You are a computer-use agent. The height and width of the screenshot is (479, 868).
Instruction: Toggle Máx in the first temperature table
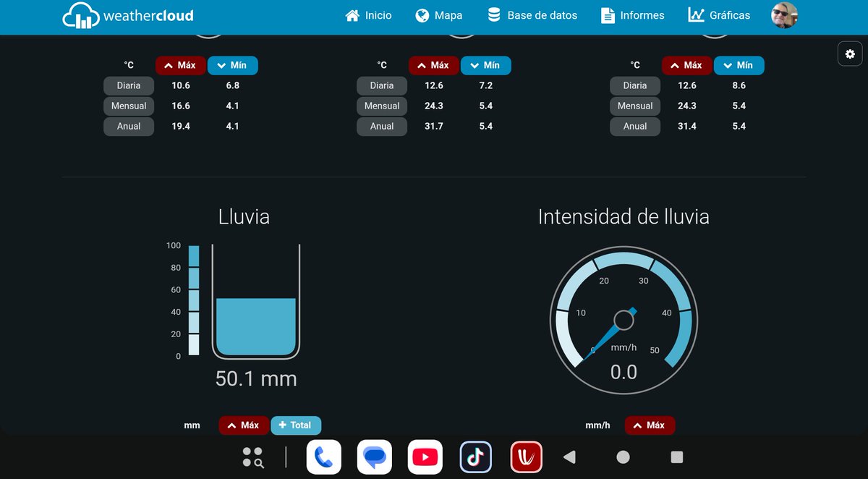point(181,65)
